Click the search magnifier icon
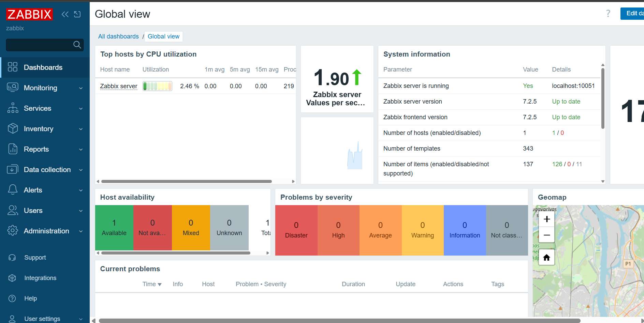644x323 pixels. 77,45
